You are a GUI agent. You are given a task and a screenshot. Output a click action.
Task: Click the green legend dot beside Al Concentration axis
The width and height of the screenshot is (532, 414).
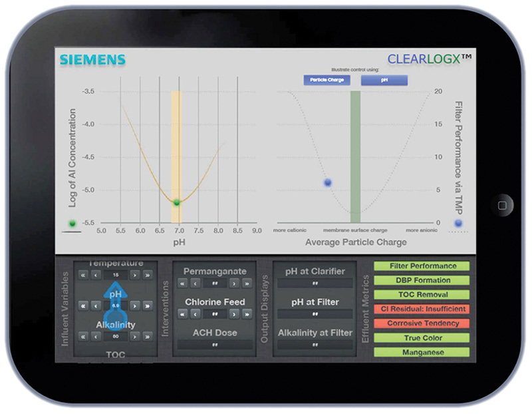pyautogui.click(x=72, y=223)
